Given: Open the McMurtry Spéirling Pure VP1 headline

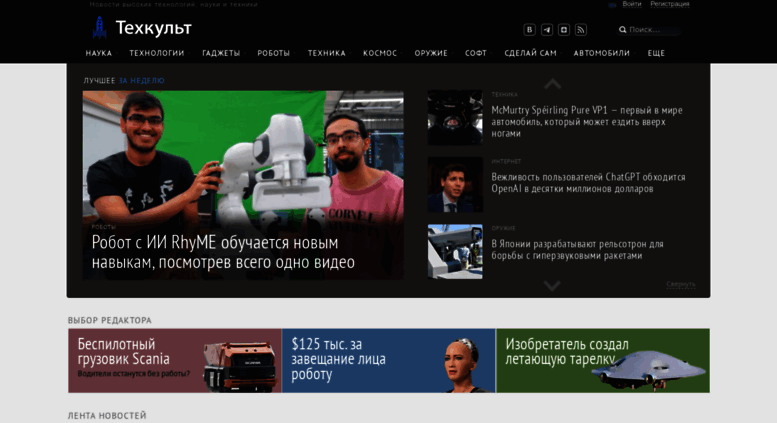Looking at the screenshot, I should [587, 122].
